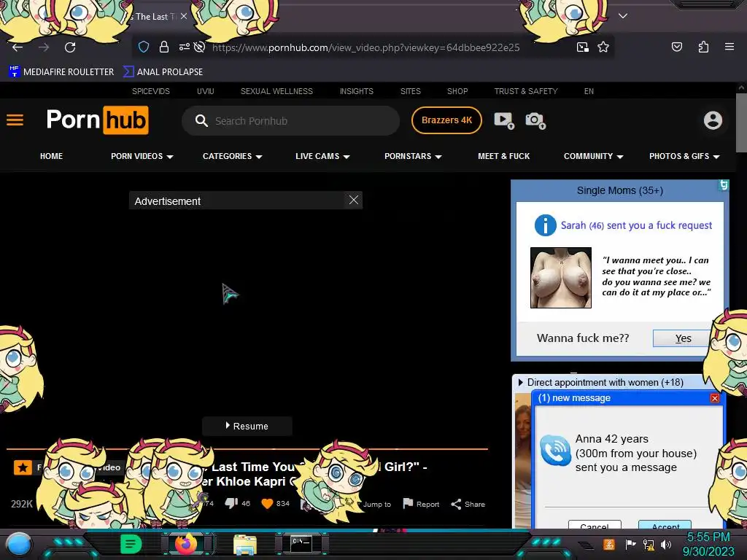This screenshot has width=747, height=560.
Task: Open the MEDIAFIRE ROULETTER bookmark
Action: point(61,72)
